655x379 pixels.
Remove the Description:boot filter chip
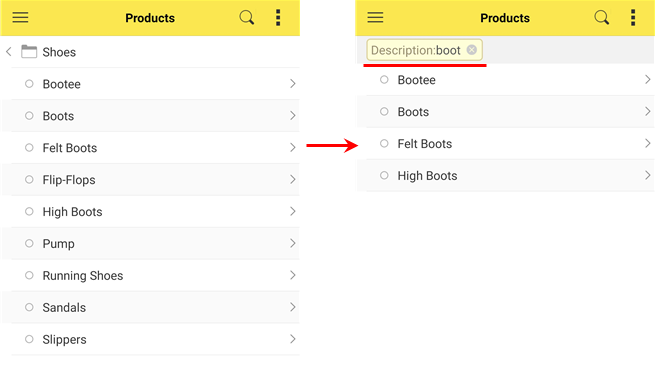click(x=472, y=50)
